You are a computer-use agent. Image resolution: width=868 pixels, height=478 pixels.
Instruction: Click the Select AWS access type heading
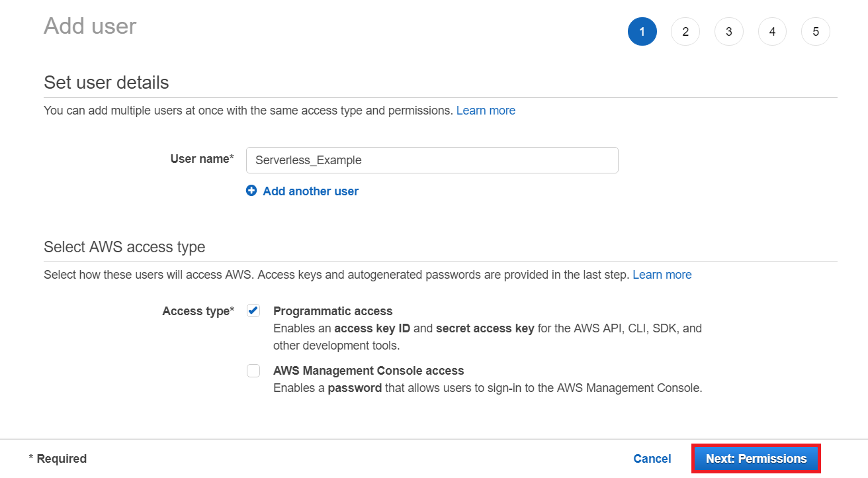coord(124,247)
